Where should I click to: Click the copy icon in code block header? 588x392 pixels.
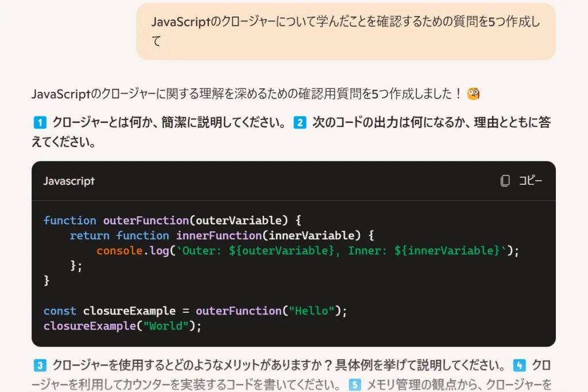[x=505, y=181]
